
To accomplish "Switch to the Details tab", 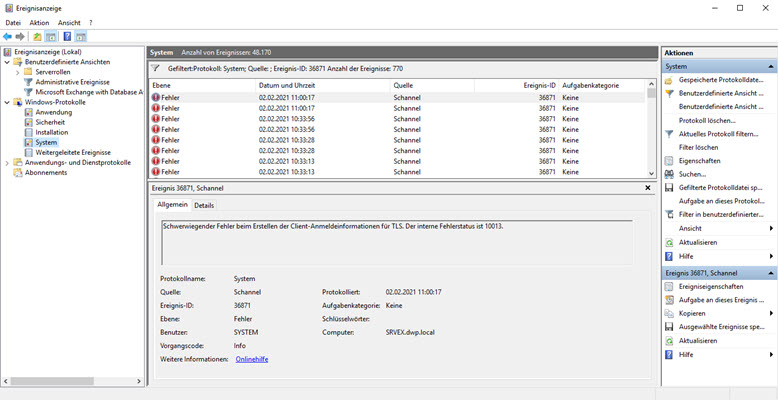I will (x=204, y=205).
